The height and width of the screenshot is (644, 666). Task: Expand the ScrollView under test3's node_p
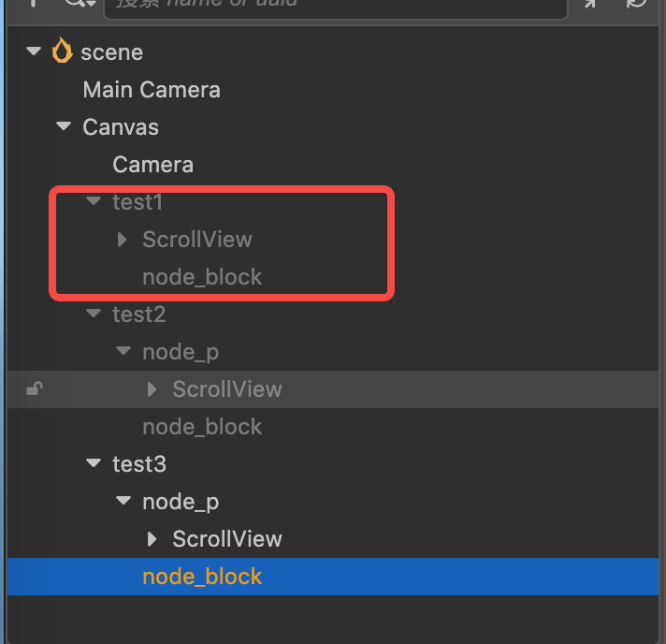[152, 539]
